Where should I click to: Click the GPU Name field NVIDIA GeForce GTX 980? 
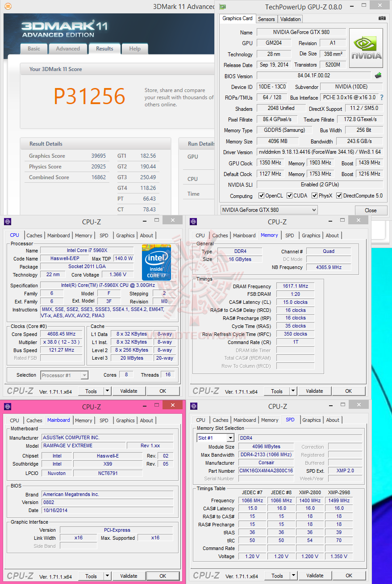(301, 32)
